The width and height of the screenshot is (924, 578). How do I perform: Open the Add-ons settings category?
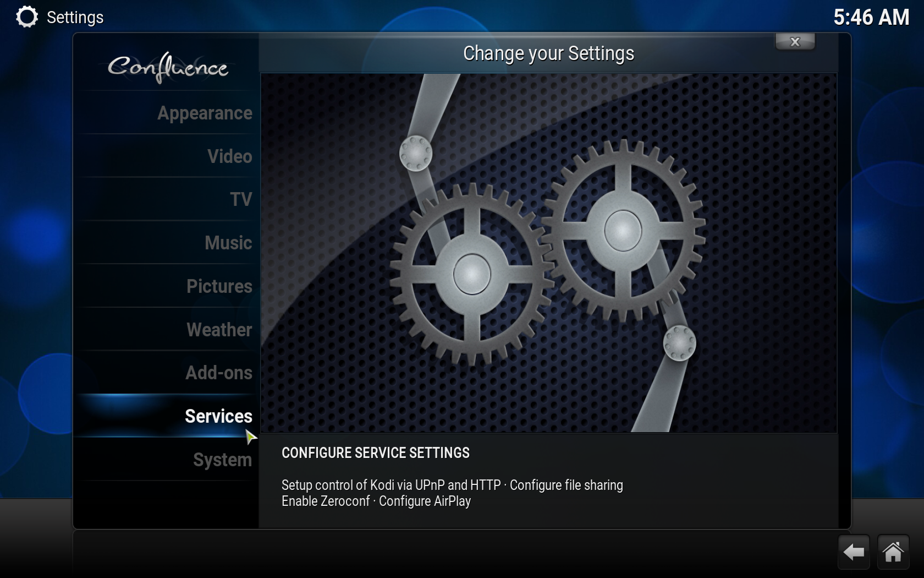166,373
